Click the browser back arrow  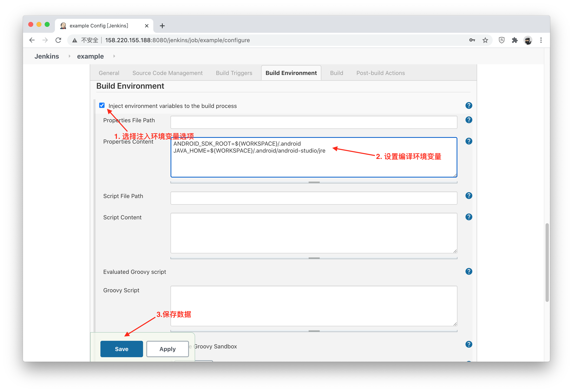tap(32, 40)
